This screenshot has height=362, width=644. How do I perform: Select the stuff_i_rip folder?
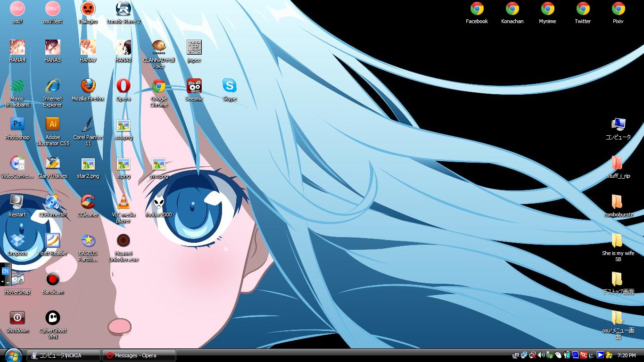(x=618, y=167)
